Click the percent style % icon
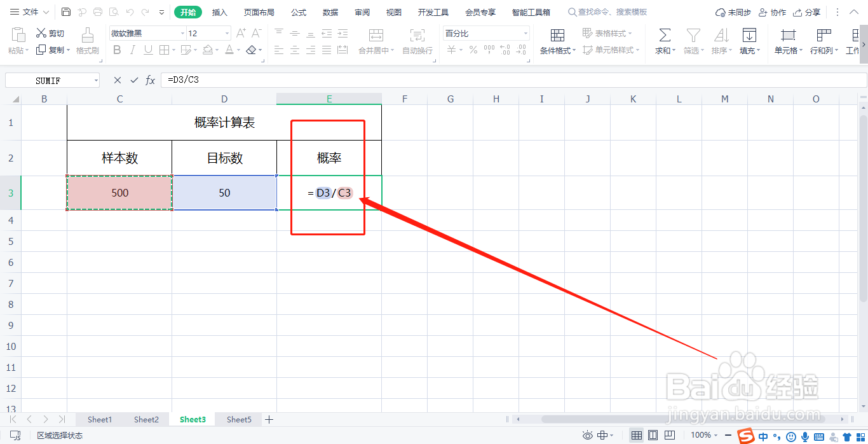Screen dimensions: 868x444 473,50
